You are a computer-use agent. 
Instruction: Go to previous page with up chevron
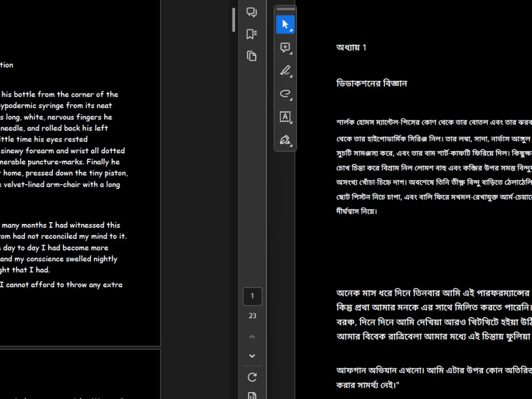click(252, 337)
